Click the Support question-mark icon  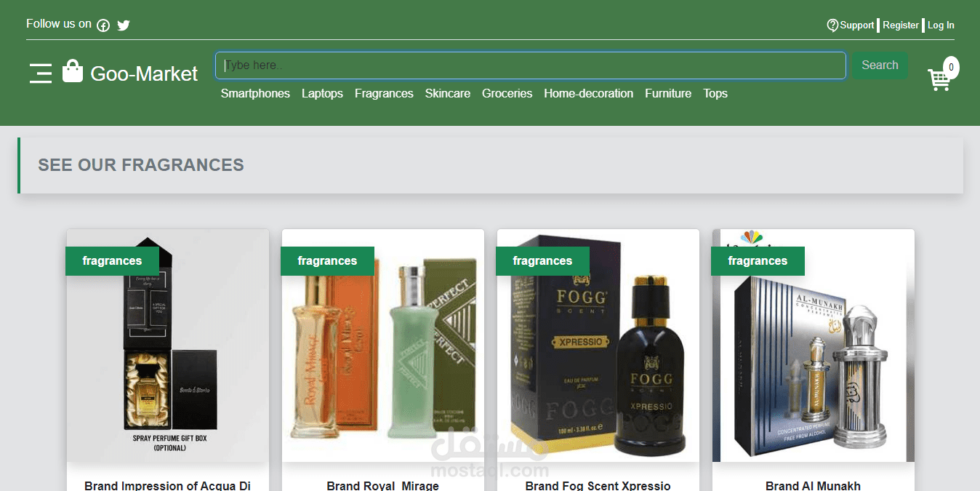tap(832, 25)
